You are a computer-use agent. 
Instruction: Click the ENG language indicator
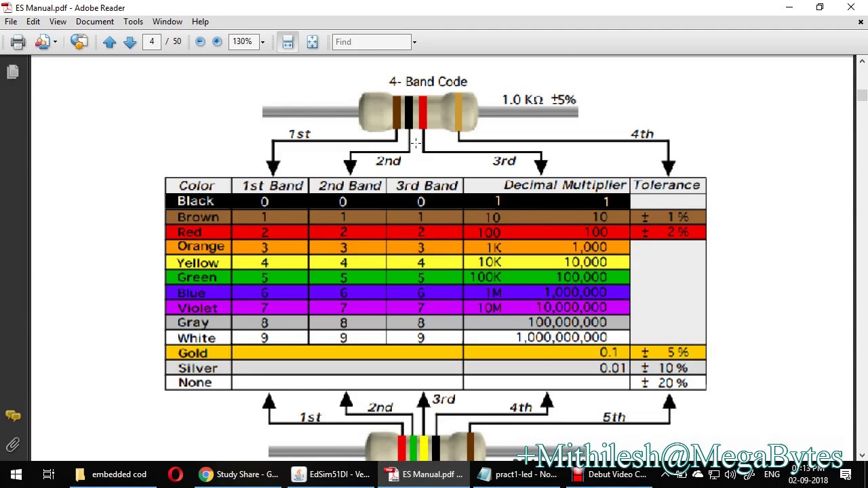772,474
